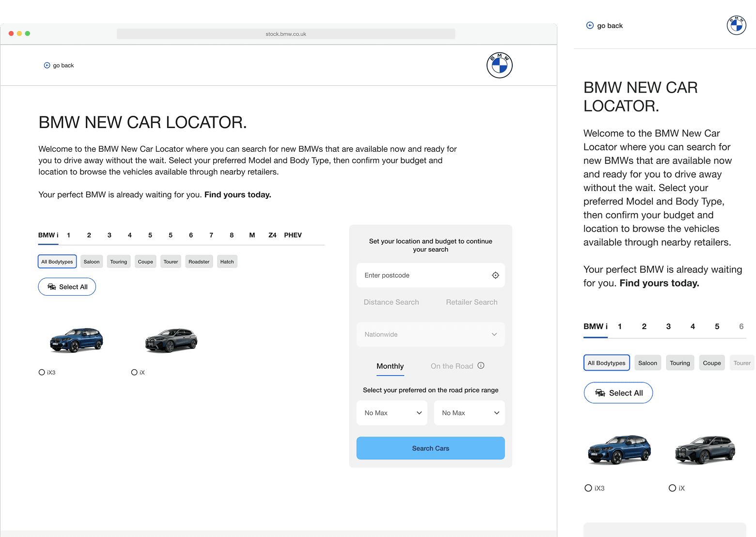Click the Enter postcode input field
756x537 pixels.
click(430, 275)
